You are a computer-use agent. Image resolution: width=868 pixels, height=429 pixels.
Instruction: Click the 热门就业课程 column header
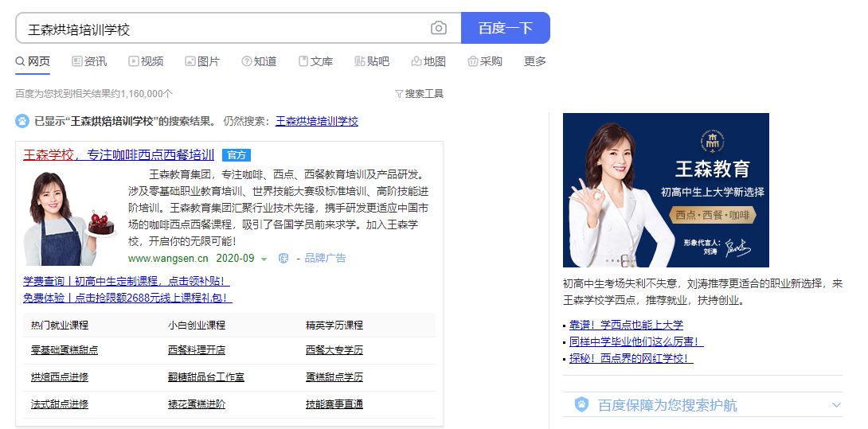60,325
